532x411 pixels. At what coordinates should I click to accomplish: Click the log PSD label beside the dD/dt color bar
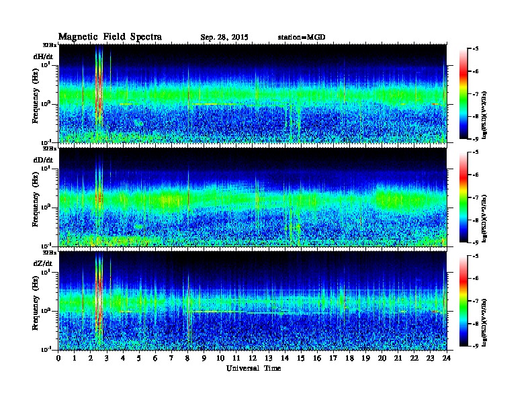pyautogui.click(x=485, y=218)
